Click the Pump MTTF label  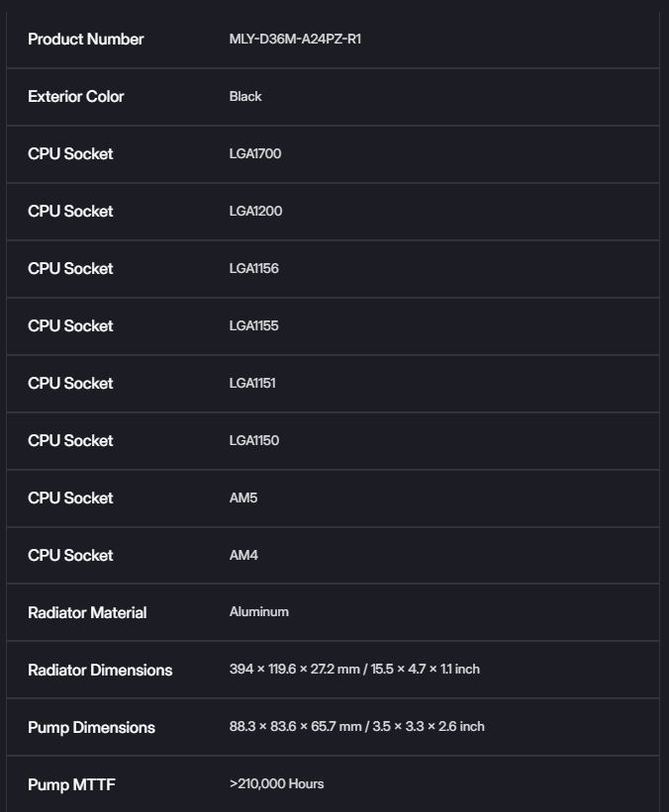click(71, 785)
